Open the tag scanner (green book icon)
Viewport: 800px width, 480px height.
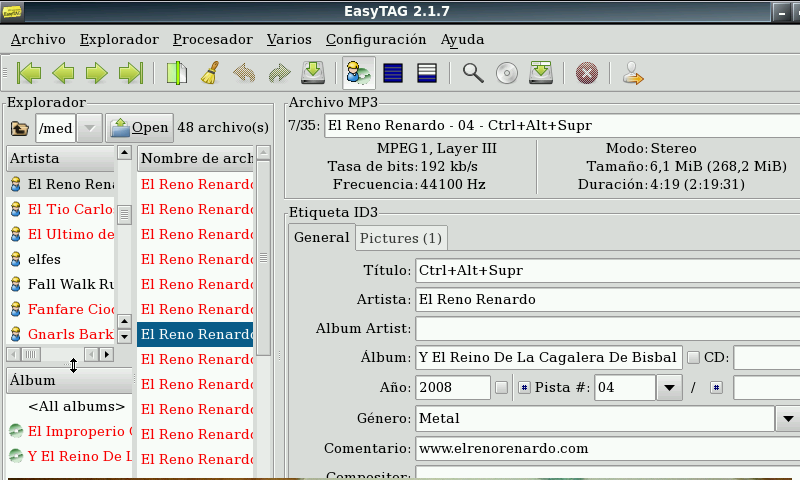177,73
